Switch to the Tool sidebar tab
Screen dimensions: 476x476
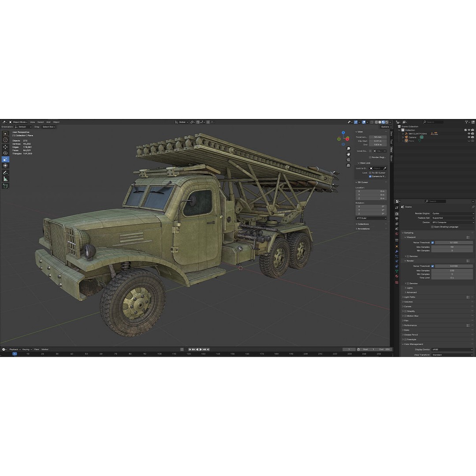pos(391,142)
